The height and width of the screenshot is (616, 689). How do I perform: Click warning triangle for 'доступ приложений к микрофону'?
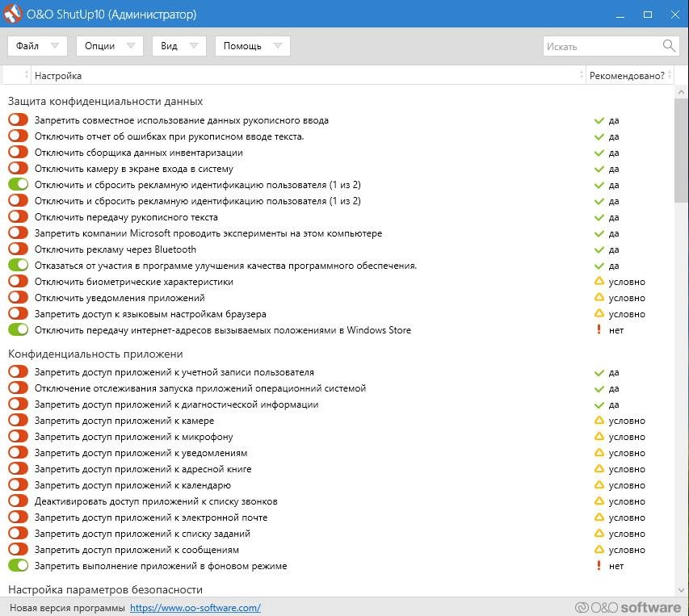tap(599, 437)
